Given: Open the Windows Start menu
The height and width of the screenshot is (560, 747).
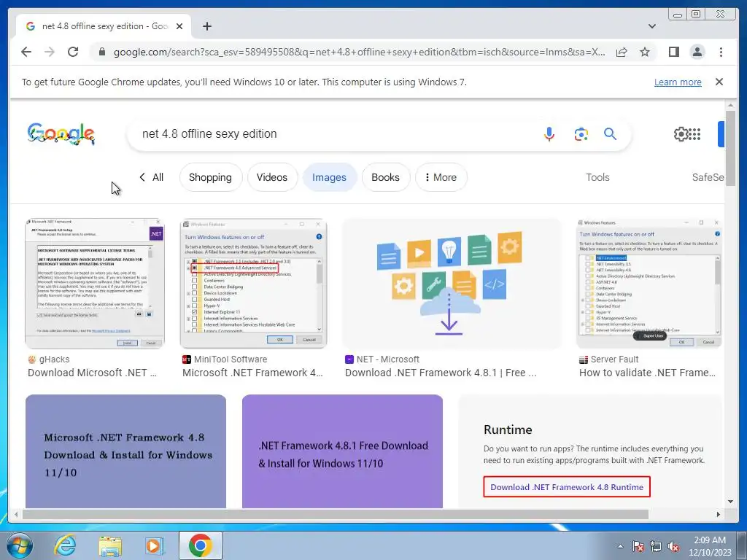Looking at the screenshot, I should click(20, 545).
